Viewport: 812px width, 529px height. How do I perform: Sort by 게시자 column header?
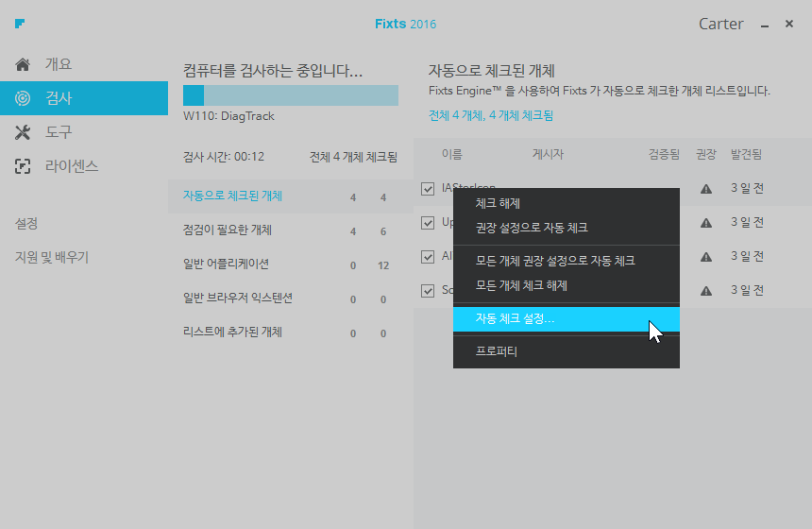(x=548, y=154)
